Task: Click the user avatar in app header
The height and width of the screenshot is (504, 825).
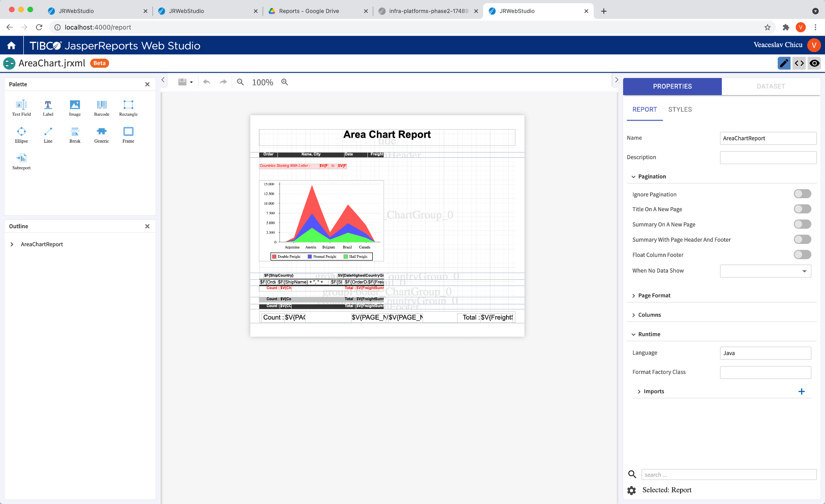Action: coord(814,45)
